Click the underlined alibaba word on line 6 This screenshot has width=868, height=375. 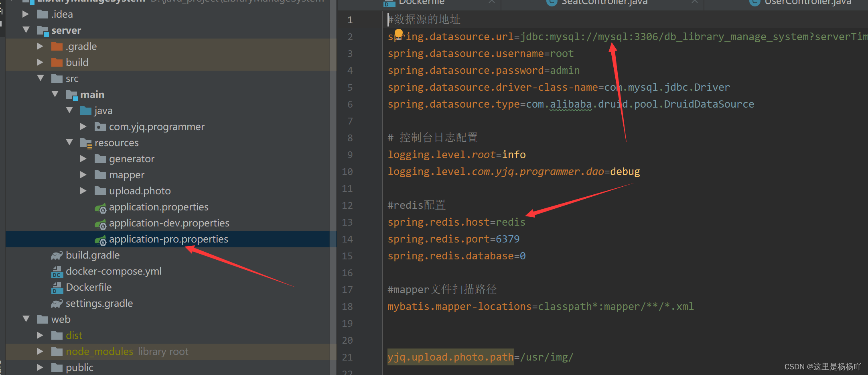point(571,104)
